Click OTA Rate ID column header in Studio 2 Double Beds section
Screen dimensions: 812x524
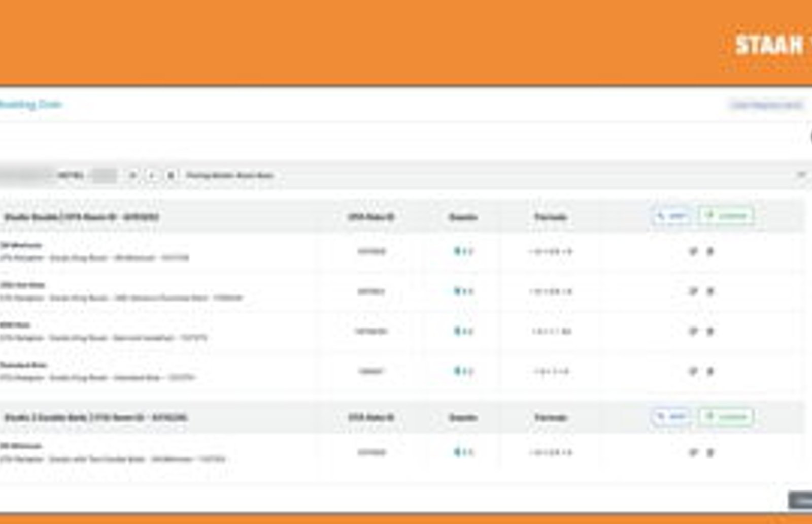pos(371,418)
